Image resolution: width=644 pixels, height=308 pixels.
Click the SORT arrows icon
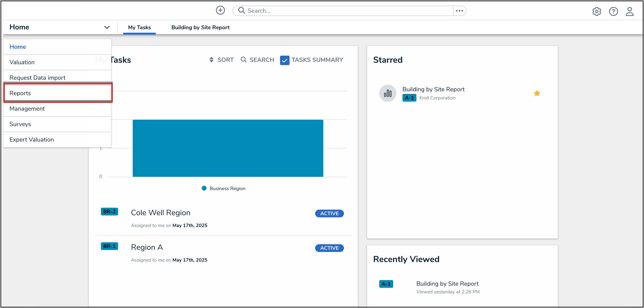[211, 60]
